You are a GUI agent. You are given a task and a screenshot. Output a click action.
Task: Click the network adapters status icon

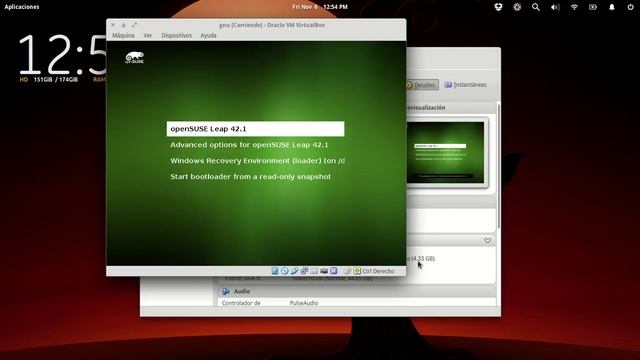point(304,271)
